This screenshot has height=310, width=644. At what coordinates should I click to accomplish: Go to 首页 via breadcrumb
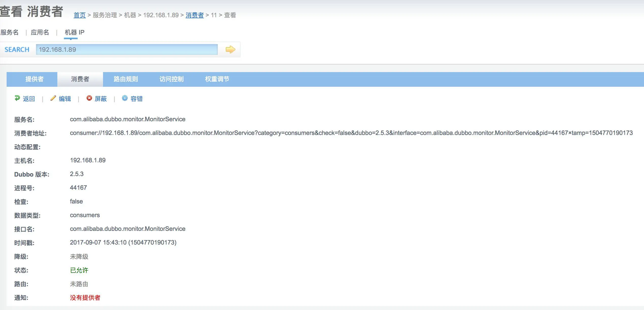click(79, 15)
